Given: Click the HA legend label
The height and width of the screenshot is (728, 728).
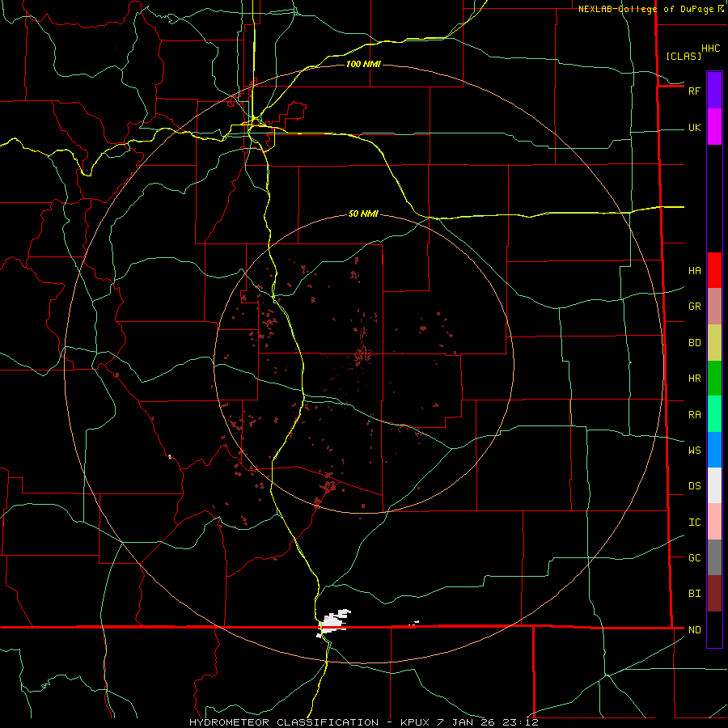Looking at the screenshot, I should click(x=695, y=271).
